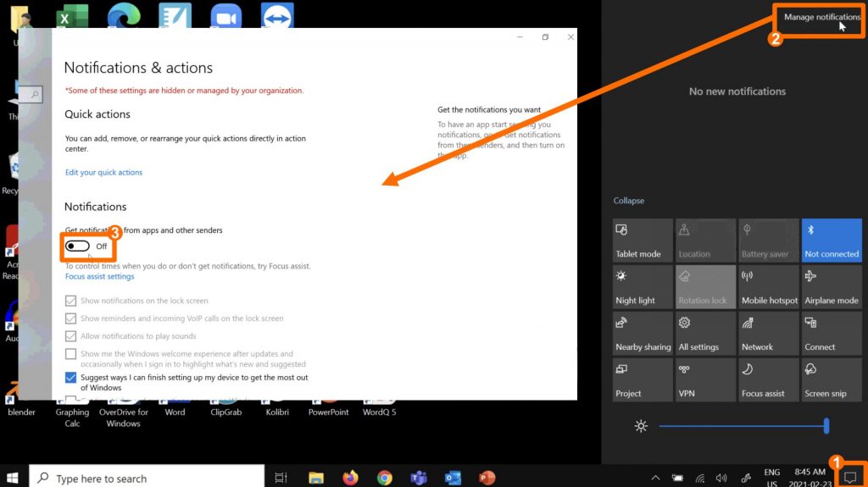
Task: Check Show me the Windows welcome experience
Action: coord(71,354)
